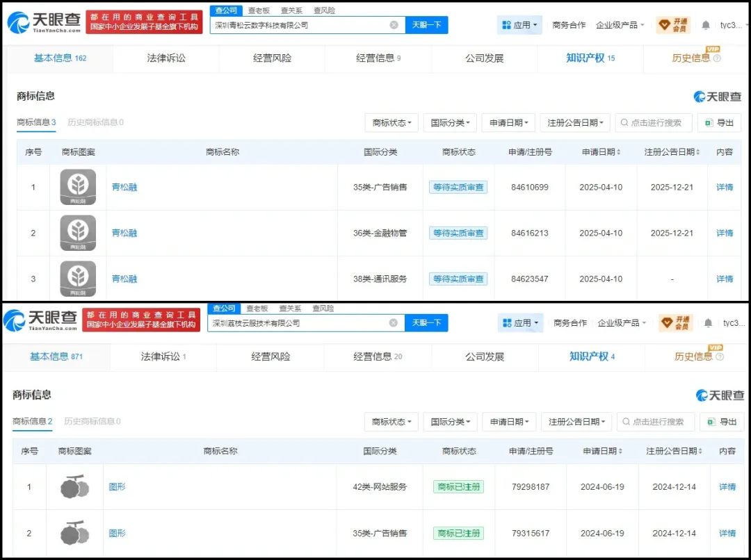Open 申请日期 filter in bottom panel
The height and width of the screenshot is (560, 751).
click(x=509, y=422)
